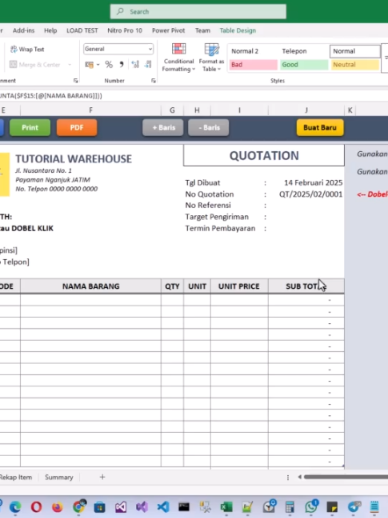This screenshot has height=518, width=388.
Task: Open Visual Studio Code from taskbar
Action: click(x=163, y=507)
